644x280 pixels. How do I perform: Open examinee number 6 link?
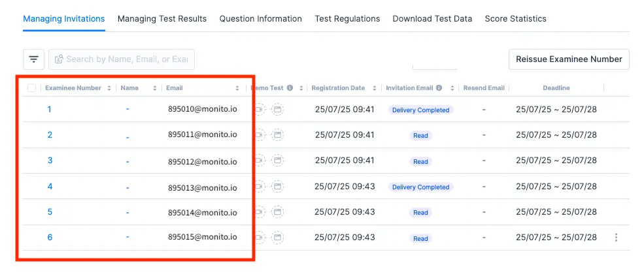pos(50,238)
